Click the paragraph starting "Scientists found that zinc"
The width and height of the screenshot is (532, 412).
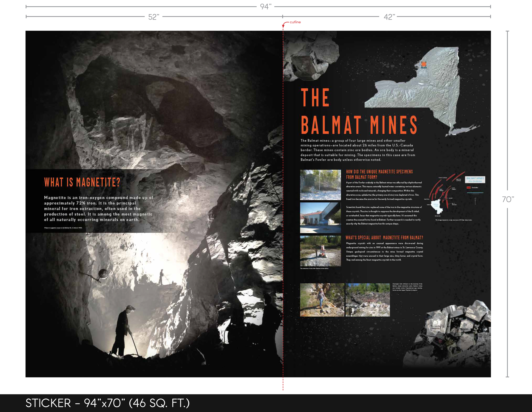point(384,215)
